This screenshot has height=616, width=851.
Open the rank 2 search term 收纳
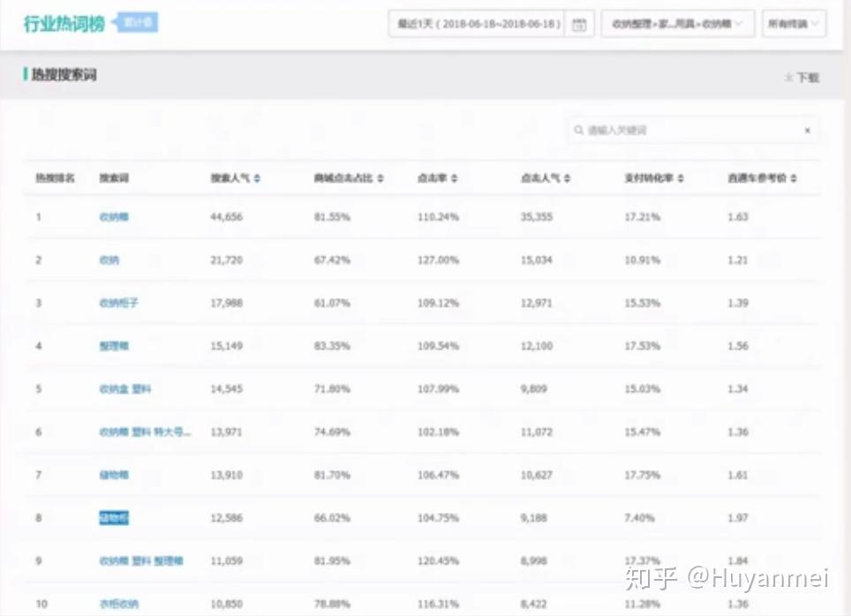[x=109, y=260]
